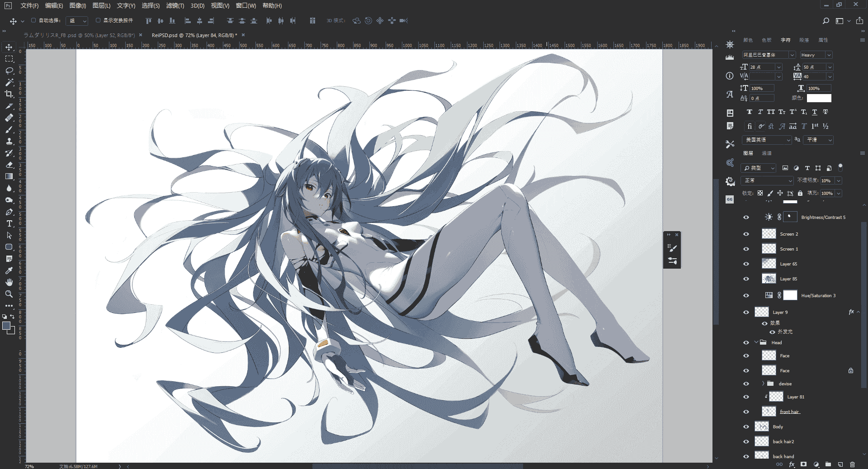Select the Lasso tool
The width and height of the screenshot is (868, 469).
[9, 71]
